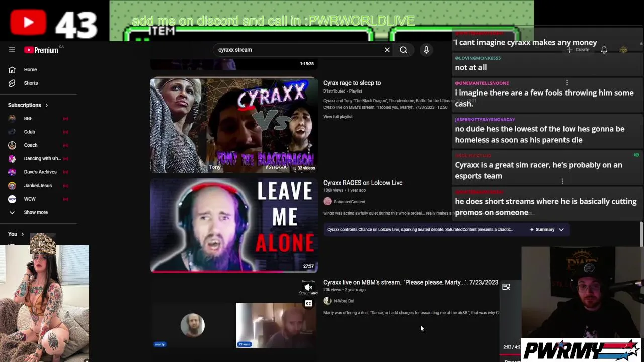Open 'Cyraxx live on MBM's stream' title
644x362 pixels.
tap(411, 282)
